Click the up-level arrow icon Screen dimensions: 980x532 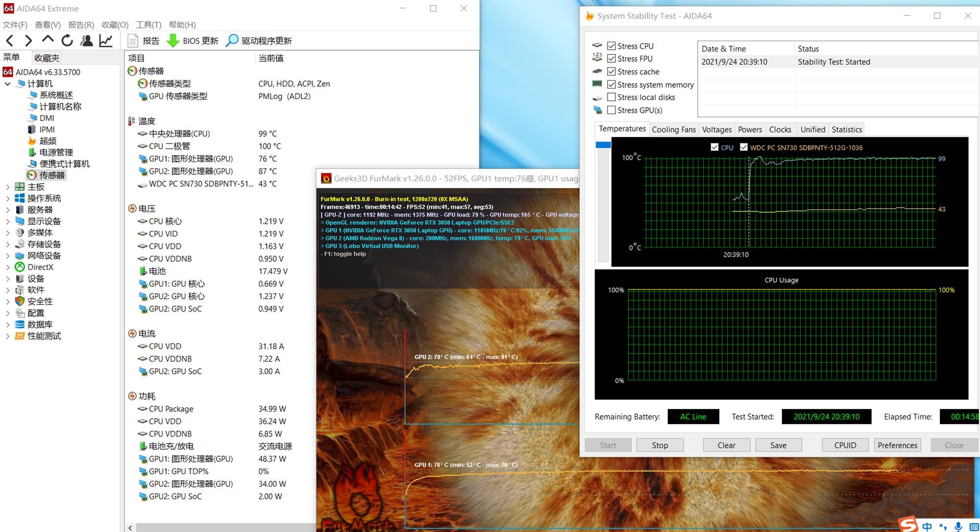point(48,39)
